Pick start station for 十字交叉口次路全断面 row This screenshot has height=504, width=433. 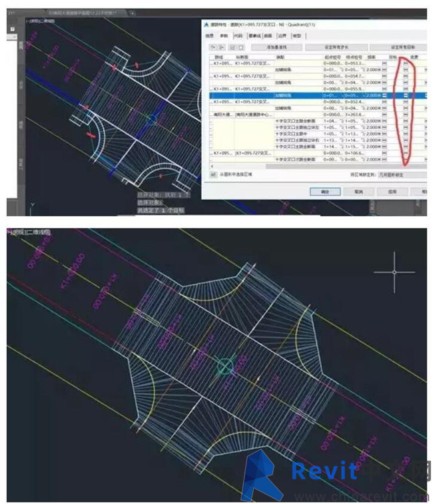342,159
